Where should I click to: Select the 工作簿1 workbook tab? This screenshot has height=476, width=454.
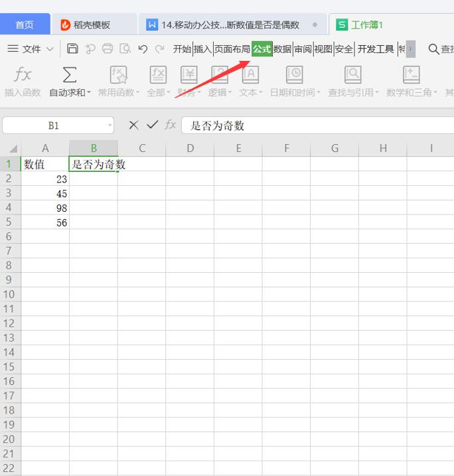click(392, 25)
